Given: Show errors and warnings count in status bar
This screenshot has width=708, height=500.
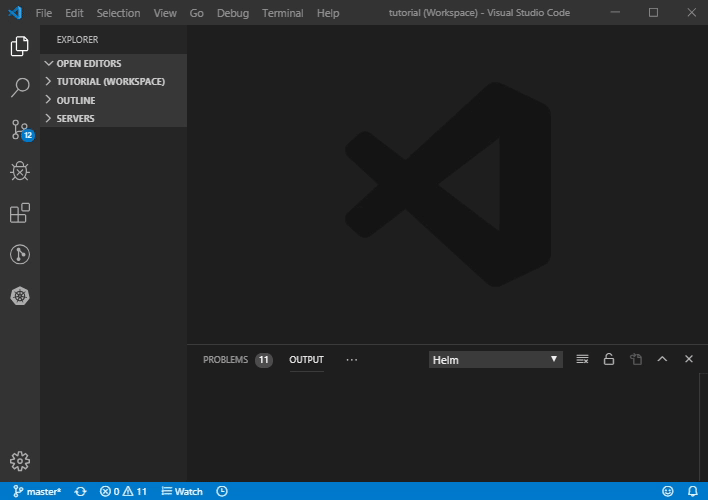Looking at the screenshot, I should pos(123,491).
